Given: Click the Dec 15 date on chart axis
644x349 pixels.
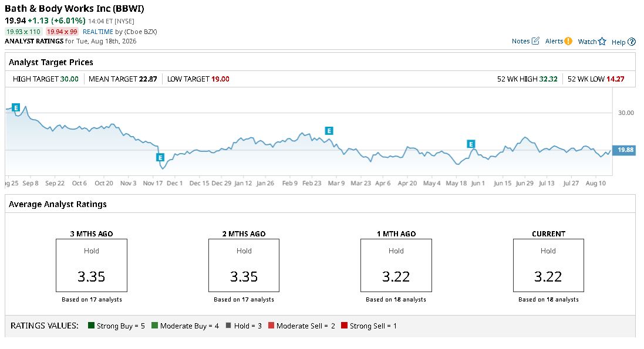Looking at the screenshot, I should click(199, 183).
